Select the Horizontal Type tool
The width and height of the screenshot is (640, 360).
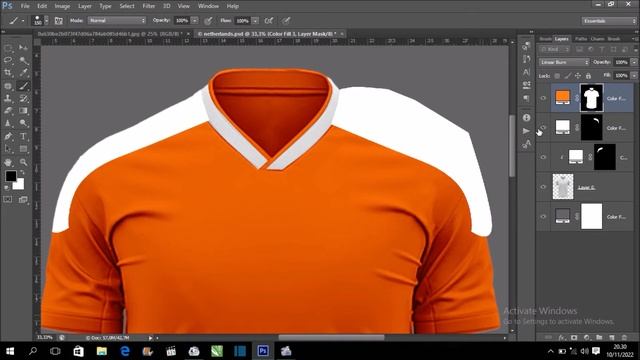click(x=23, y=136)
